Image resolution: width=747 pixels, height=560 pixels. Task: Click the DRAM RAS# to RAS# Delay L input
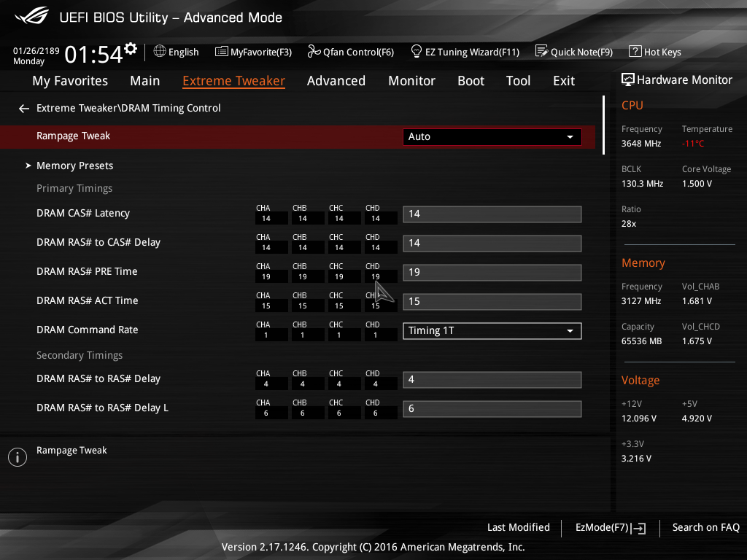[492, 408]
